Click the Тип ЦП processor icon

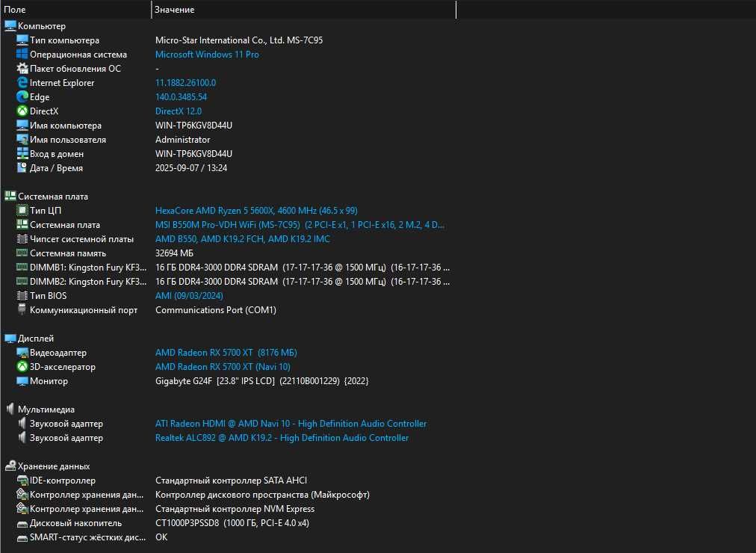coord(22,210)
